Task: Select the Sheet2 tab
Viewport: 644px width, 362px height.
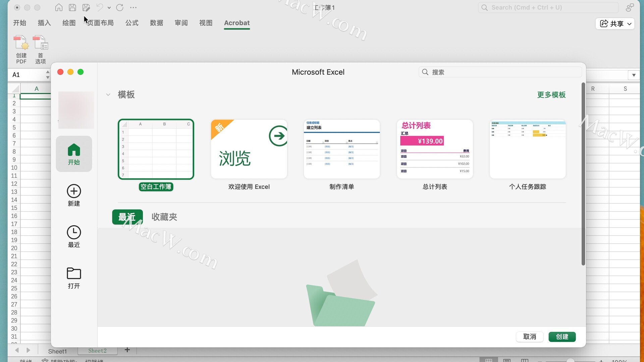Action: click(x=97, y=351)
